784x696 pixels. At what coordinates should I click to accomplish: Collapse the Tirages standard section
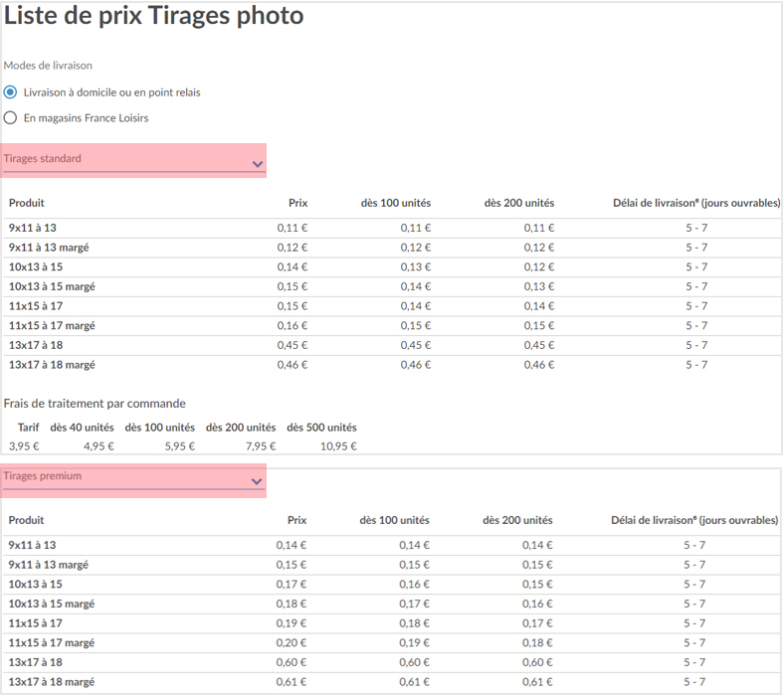pos(133,160)
